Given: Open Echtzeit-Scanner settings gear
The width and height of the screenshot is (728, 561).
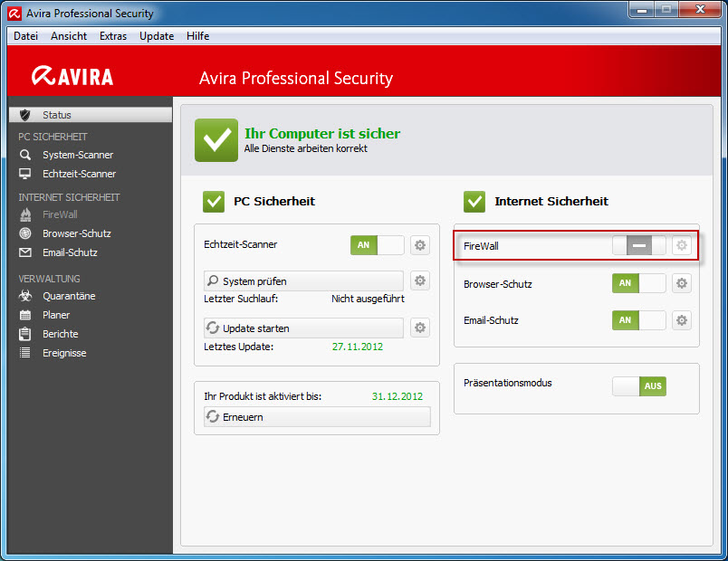Looking at the screenshot, I should [x=420, y=245].
